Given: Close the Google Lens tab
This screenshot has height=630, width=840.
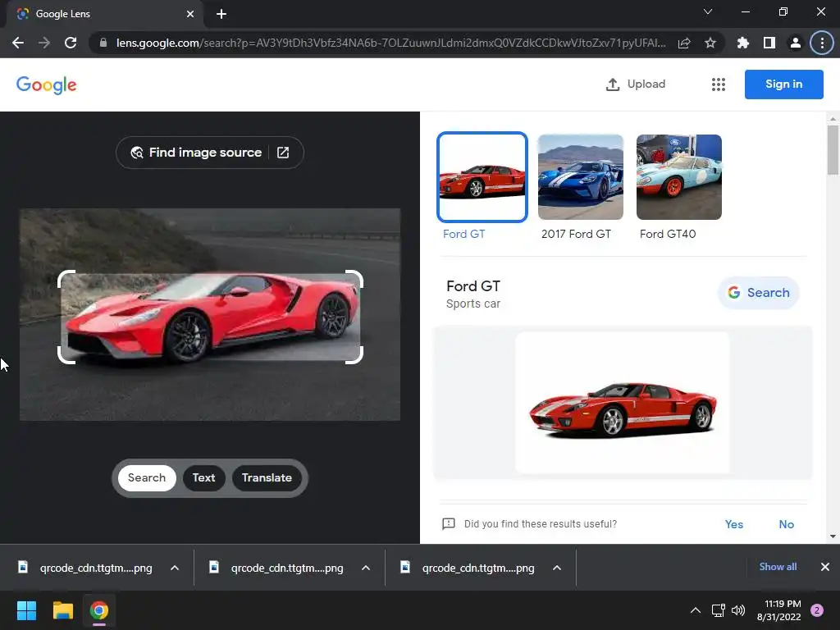Looking at the screenshot, I should click(190, 14).
